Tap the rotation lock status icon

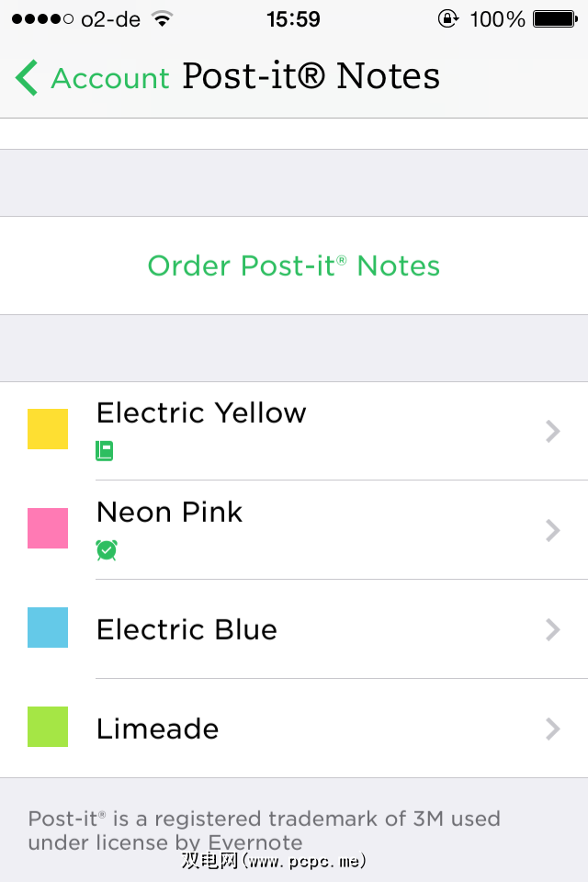(x=447, y=18)
